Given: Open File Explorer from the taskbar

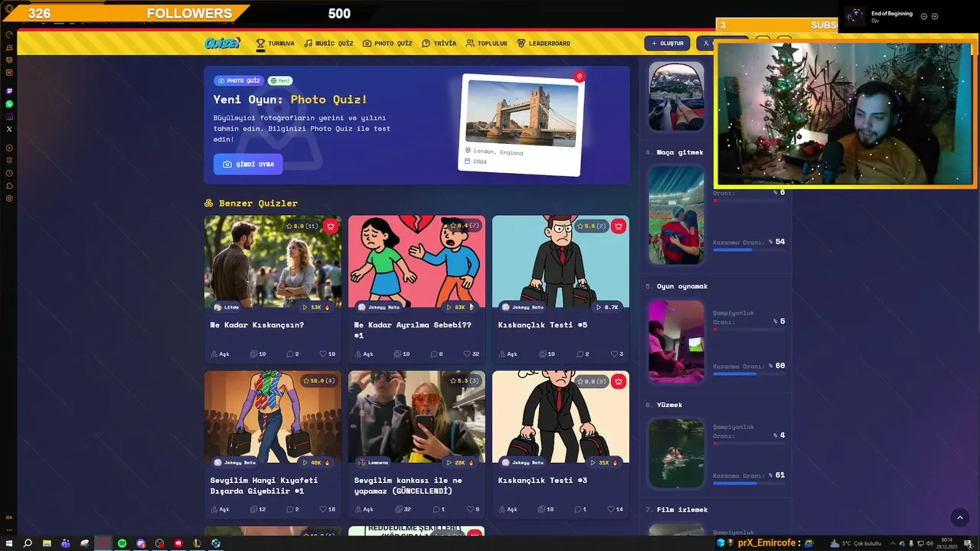Looking at the screenshot, I should [x=47, y=543].
